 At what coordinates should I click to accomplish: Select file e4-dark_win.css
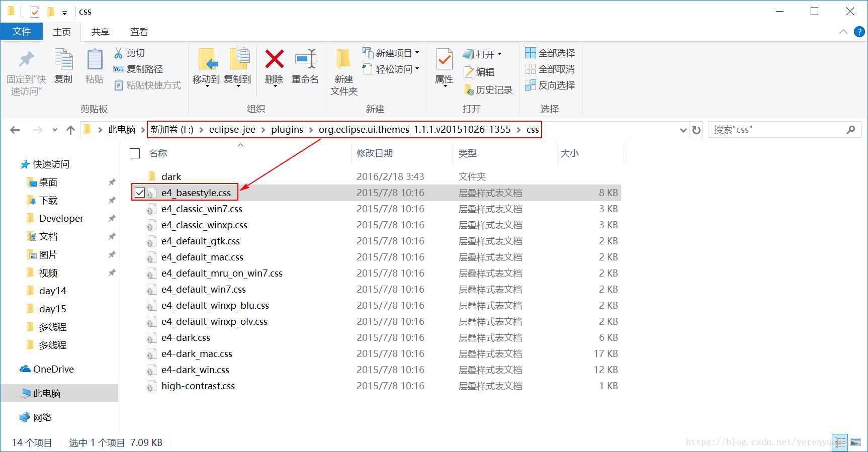195,370
